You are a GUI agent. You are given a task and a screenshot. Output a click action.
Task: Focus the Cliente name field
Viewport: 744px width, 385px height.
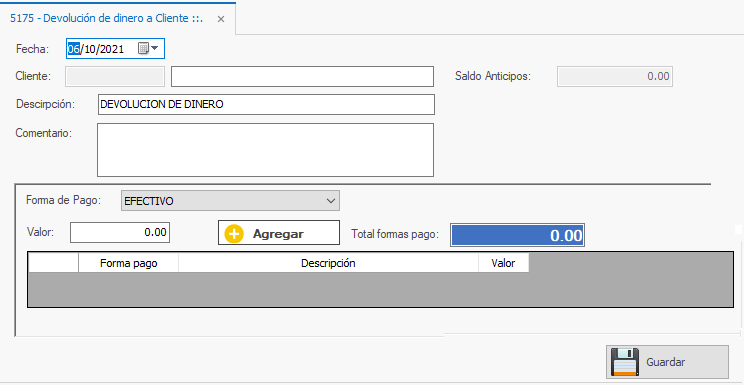(302, 76)
